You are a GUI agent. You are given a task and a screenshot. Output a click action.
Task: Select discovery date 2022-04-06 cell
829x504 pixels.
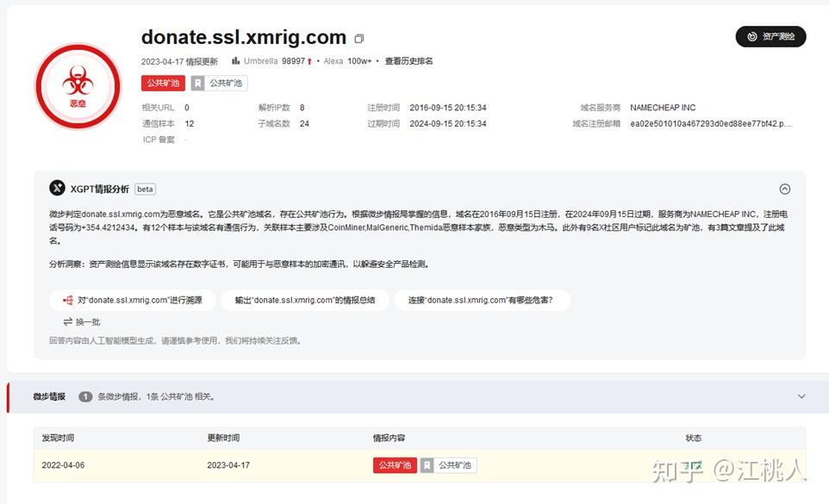pos(63,465)
